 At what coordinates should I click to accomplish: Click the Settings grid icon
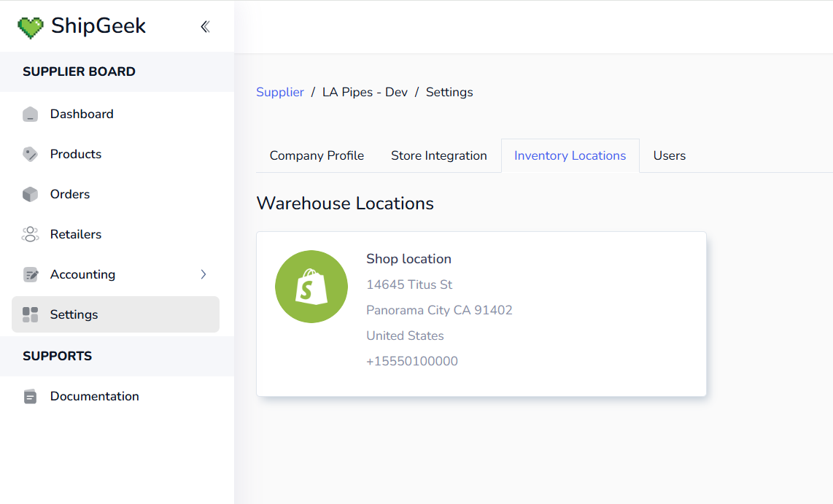tap(31, 314)
